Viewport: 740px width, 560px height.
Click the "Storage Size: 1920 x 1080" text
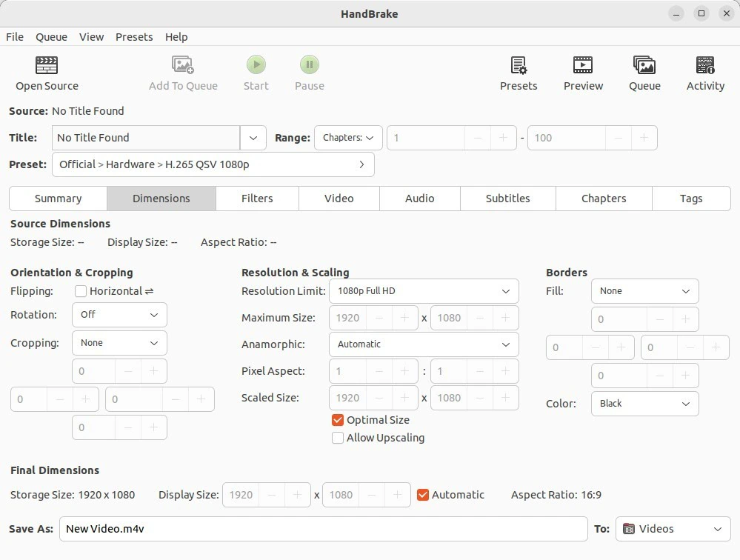(x=73, y=495)
